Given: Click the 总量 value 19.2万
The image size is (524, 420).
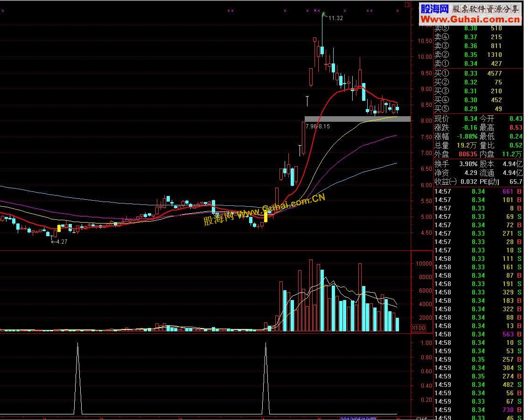Looking at the screenshot, I should [x=467, y=145].
